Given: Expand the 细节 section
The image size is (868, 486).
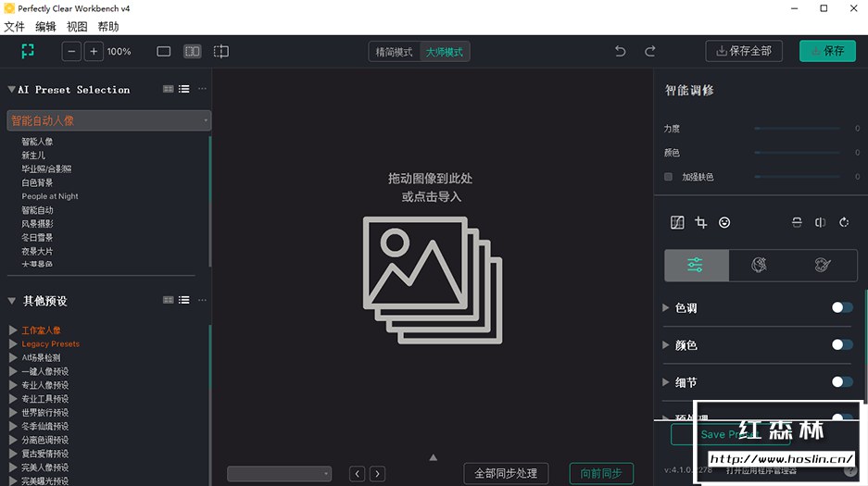Looking at the screenshot, I should (x=666, y=381).
